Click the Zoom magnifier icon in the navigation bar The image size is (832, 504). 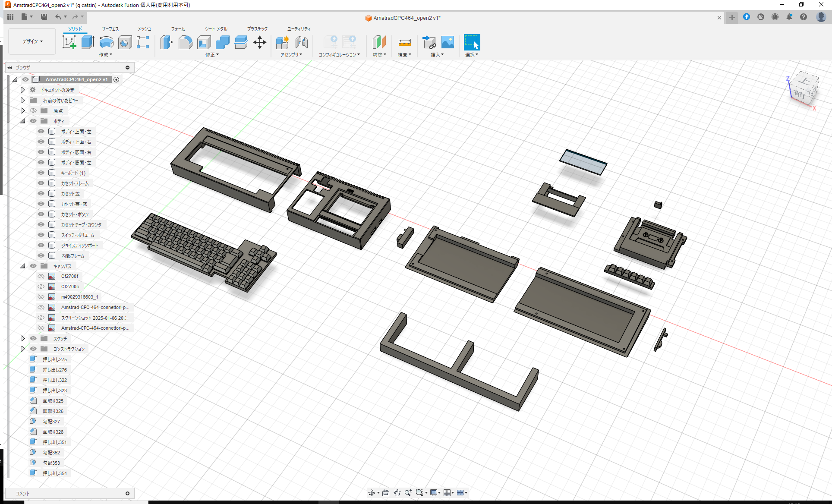[x=408, y=492]
